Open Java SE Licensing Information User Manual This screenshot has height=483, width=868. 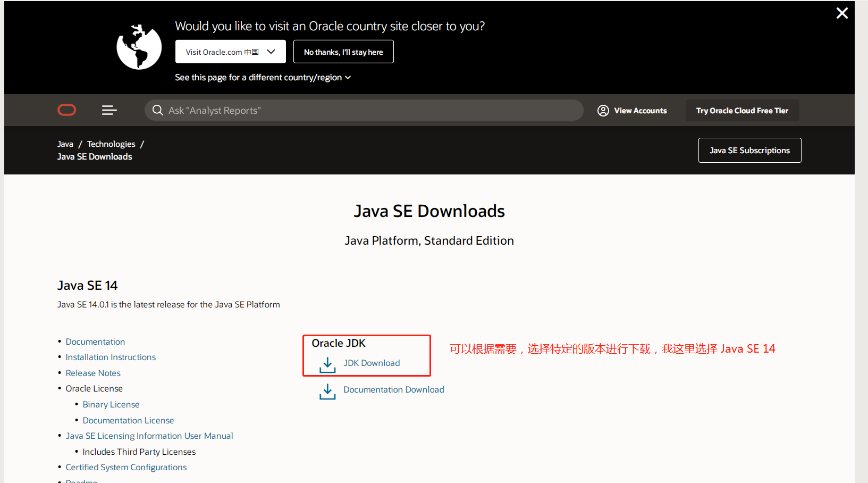click(149, 436)
